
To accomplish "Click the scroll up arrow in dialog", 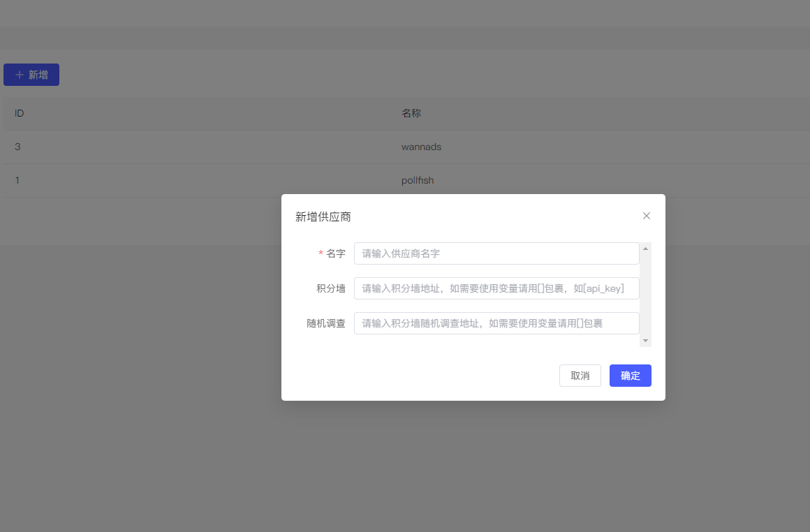I will 645,249.
